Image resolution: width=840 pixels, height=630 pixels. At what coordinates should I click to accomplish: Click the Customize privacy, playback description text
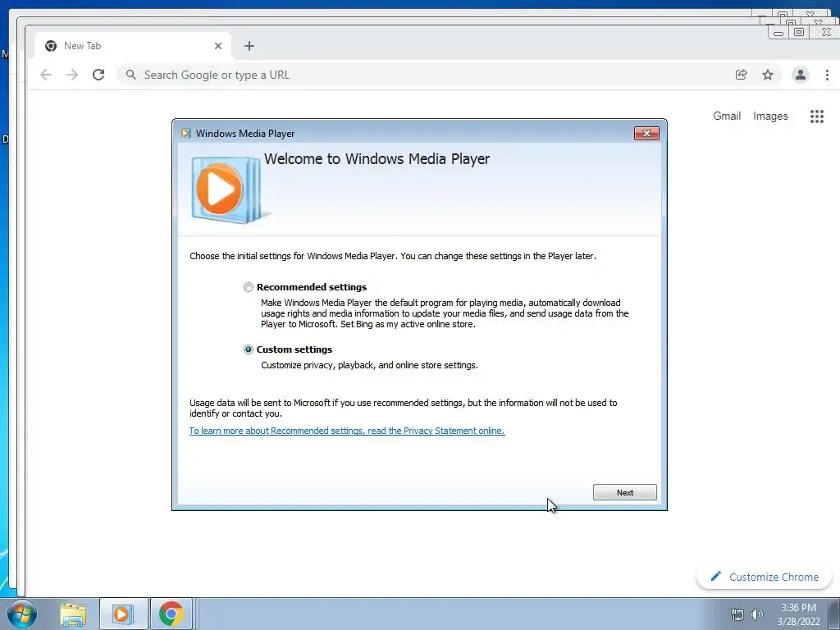point(369,365)
